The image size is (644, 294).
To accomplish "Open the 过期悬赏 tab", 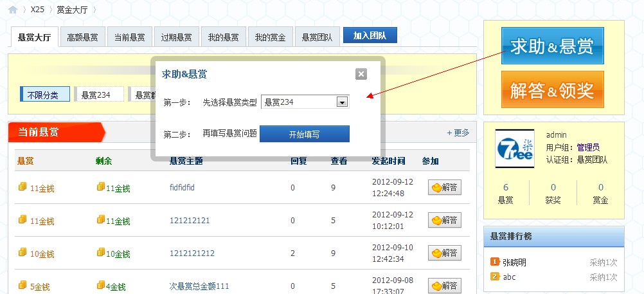I will click(x=176, y=37).
